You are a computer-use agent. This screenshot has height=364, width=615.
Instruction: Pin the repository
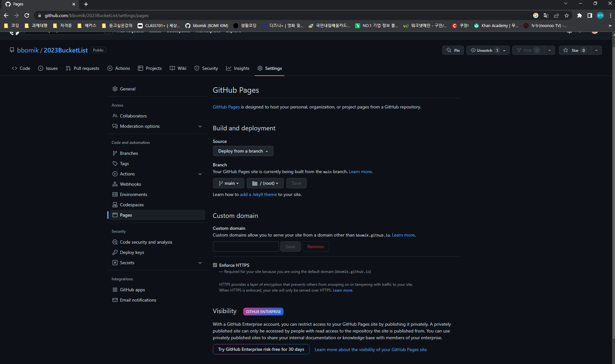pos(453,50)
